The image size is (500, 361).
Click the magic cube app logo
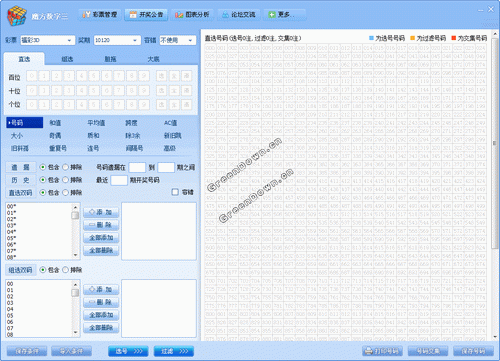coord(17,15)
